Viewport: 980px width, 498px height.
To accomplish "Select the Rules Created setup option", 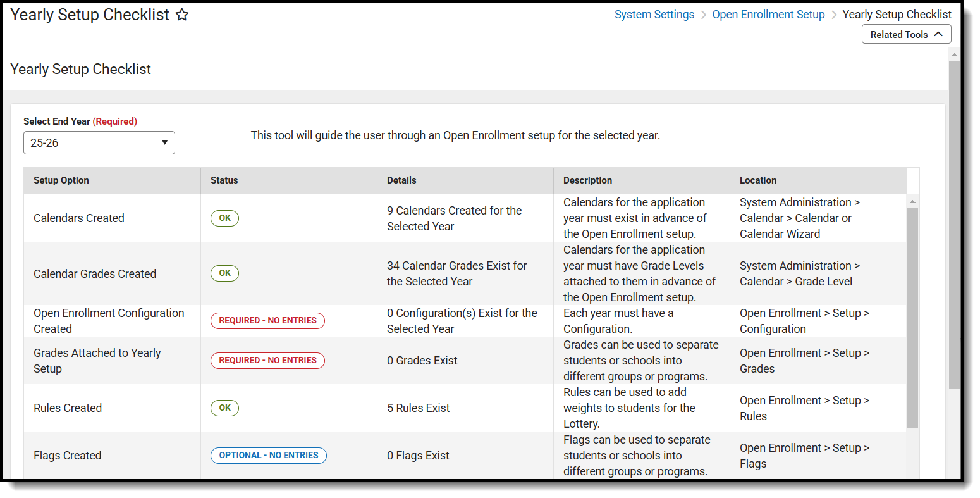I will (68, 408).
